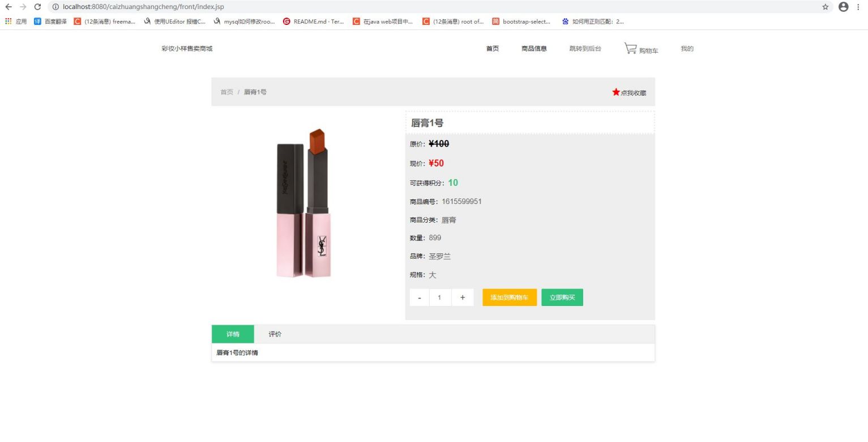Click the address bar URL
This screenshot has width=868, height=442.
(x=143, y=7)
